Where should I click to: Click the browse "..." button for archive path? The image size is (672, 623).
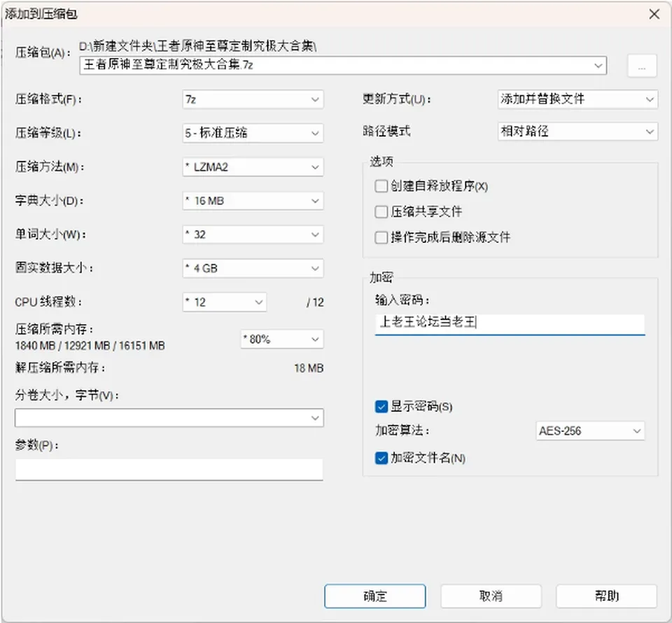click(x=642, y=66)
